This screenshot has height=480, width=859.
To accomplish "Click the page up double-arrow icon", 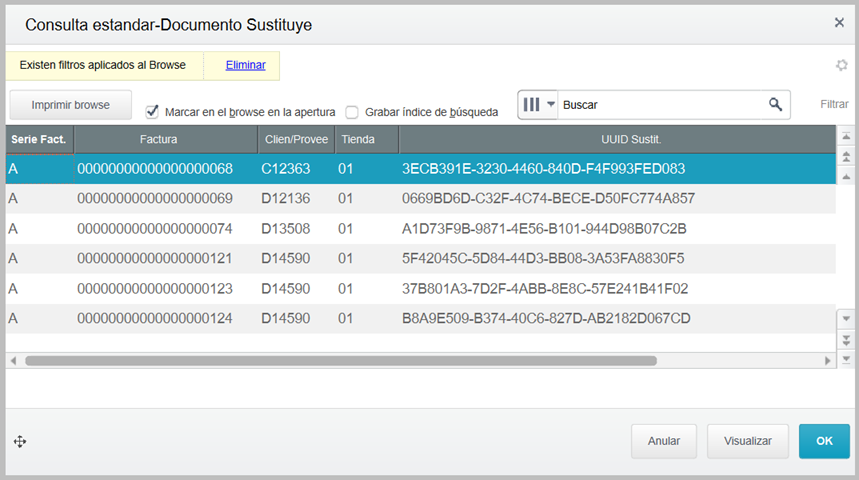I will [846, 157].
